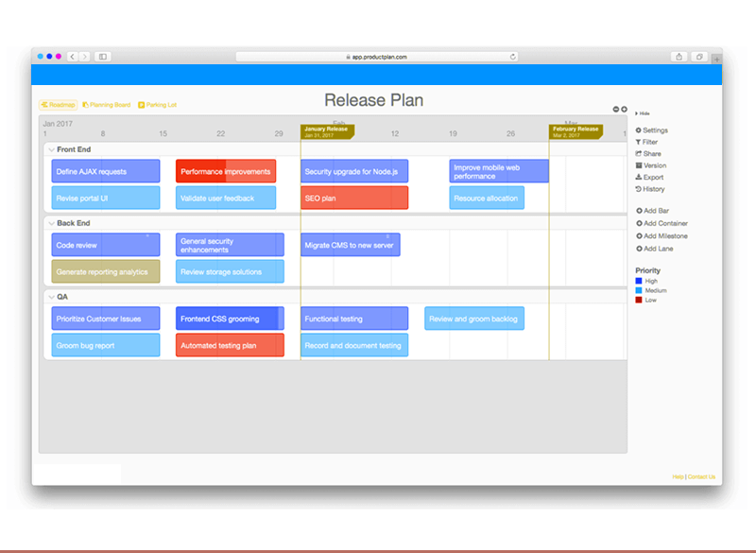Open the Settings panel
Image resolution: width=756 pixels, height=553 pixels.
[654, 130]
